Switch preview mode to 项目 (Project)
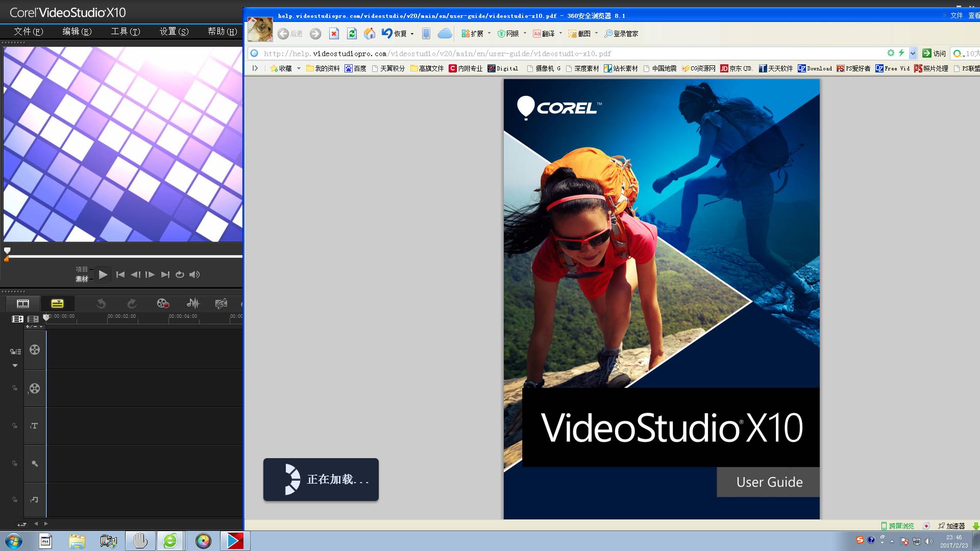 coord(82,269)
